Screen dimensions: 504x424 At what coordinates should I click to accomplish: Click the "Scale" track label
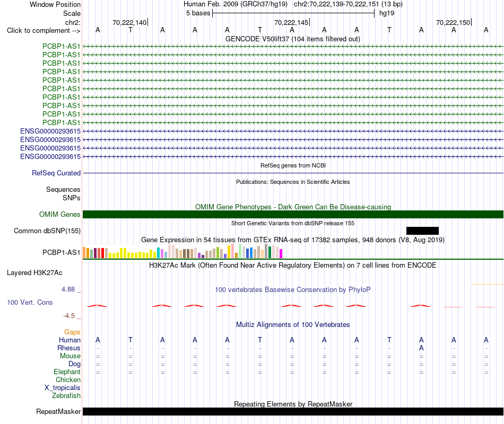coord(72,13)
